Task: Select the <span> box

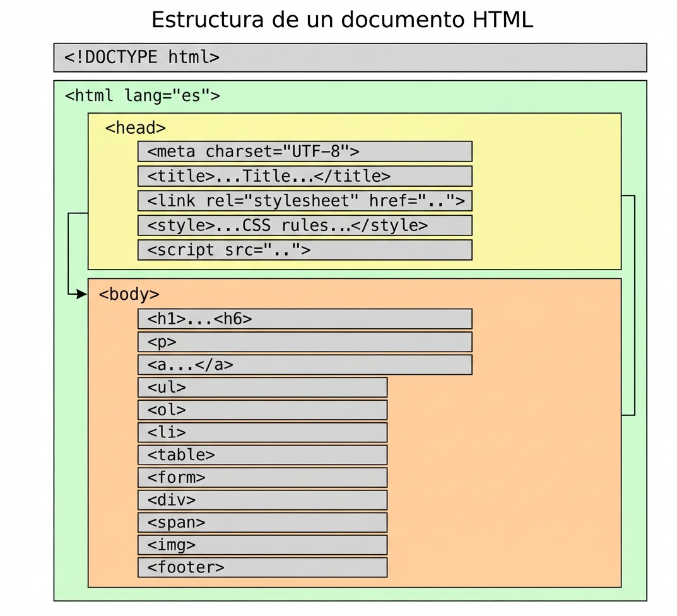Action: tap(262, 522)
